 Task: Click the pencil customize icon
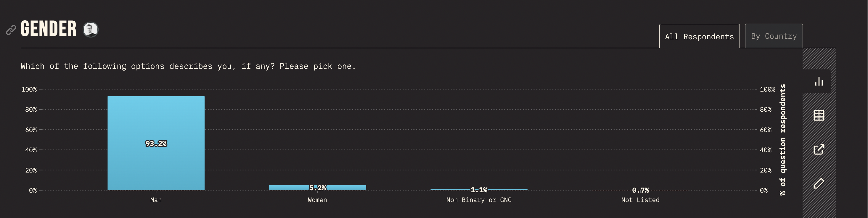click(819, 183)
